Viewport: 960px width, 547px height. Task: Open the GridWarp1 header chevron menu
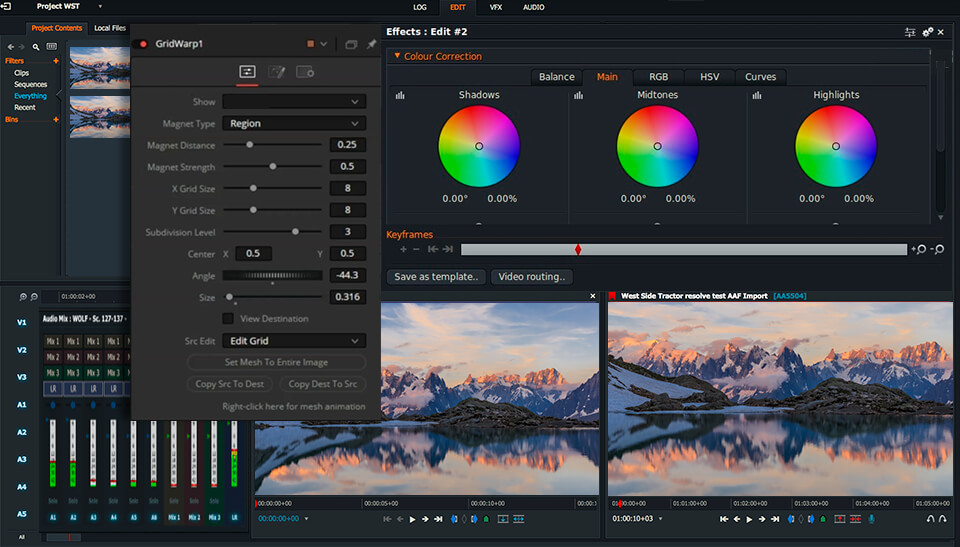(324, 44)
